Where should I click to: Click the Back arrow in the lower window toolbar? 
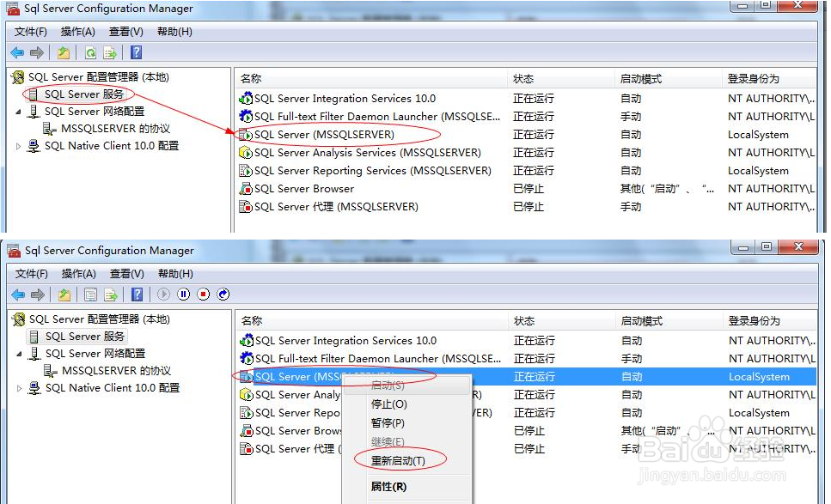(x=18, y=295)
